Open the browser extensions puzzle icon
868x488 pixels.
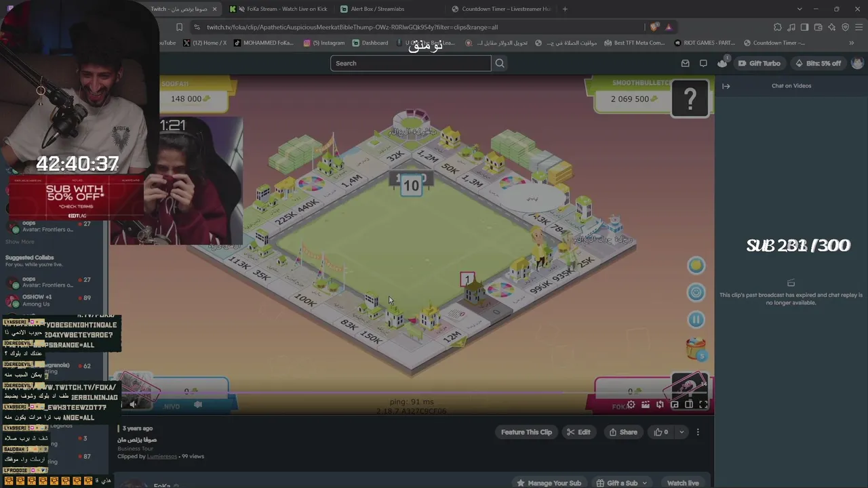coord(777,27)
